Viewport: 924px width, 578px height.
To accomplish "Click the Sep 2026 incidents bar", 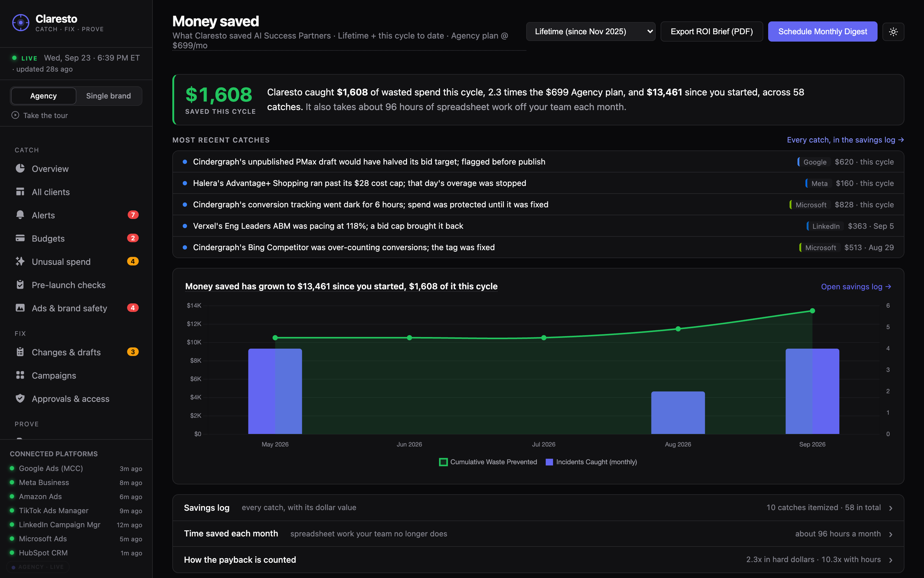I will 812,391.
